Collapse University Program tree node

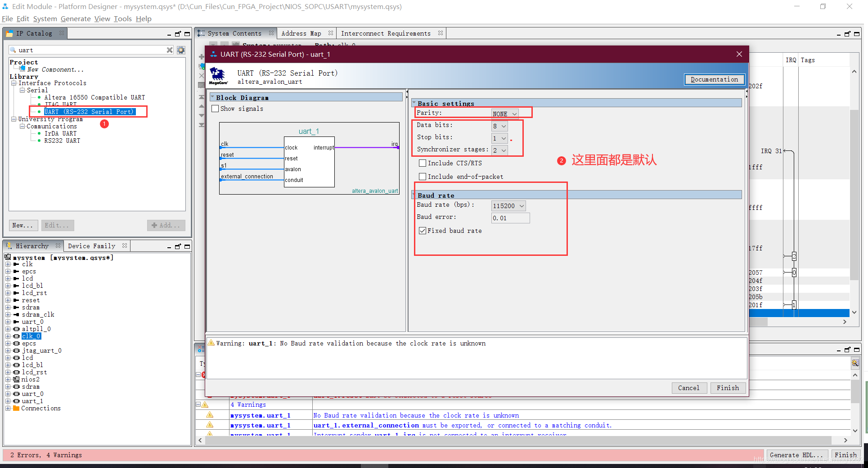(x=13, y=119)
